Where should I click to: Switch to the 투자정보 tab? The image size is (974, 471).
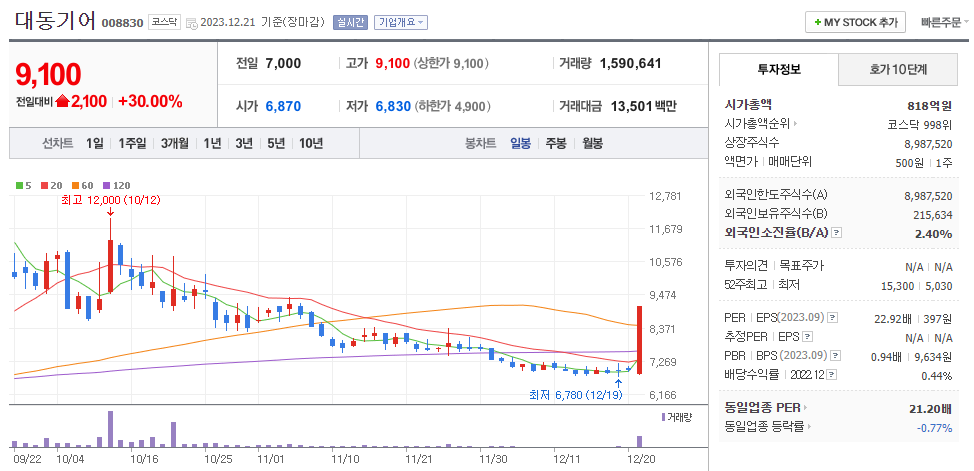(779, 69)
